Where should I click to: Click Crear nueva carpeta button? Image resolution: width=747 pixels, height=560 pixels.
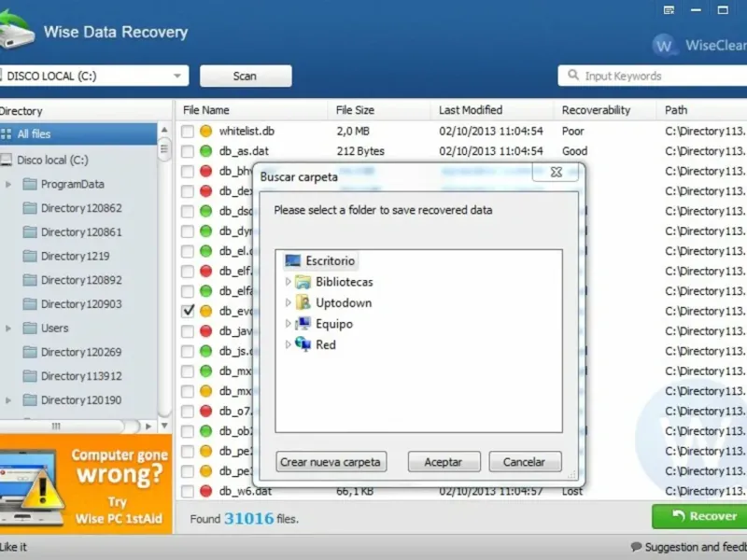[x=331, y=462]
